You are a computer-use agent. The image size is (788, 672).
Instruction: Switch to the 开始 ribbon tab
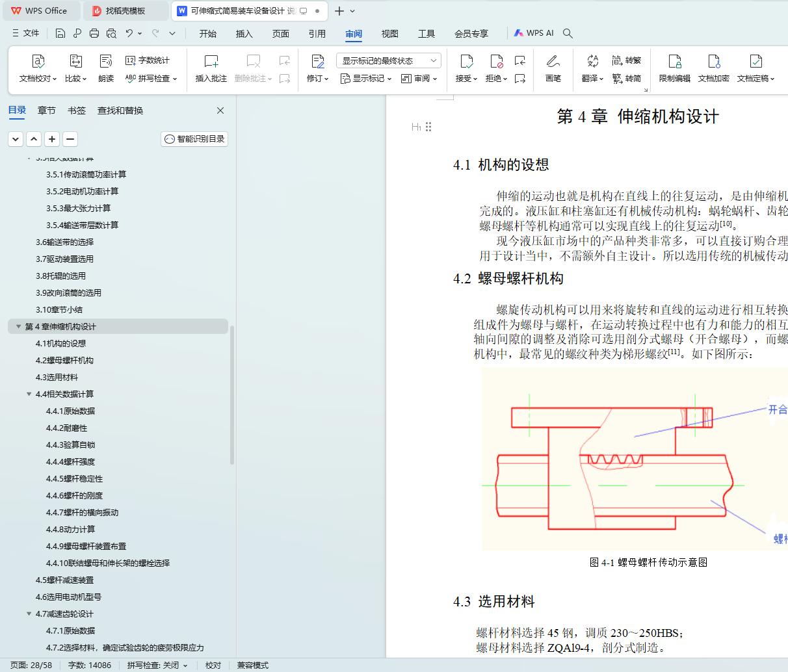208,34
